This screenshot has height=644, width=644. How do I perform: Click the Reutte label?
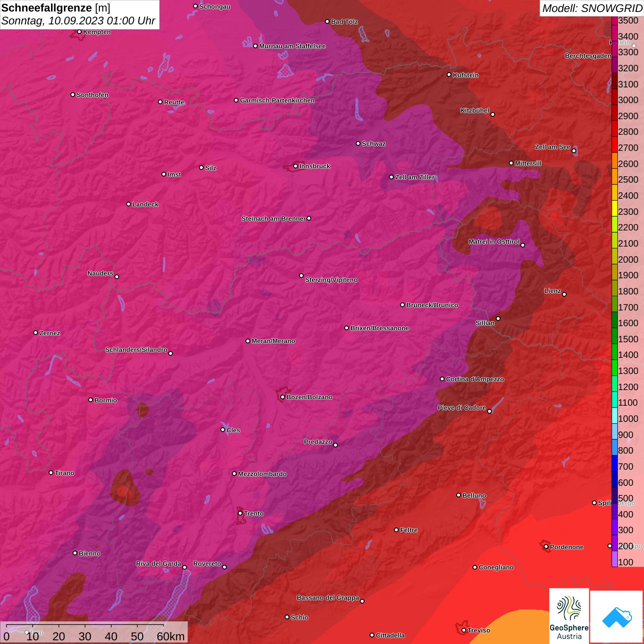[174, 102]
